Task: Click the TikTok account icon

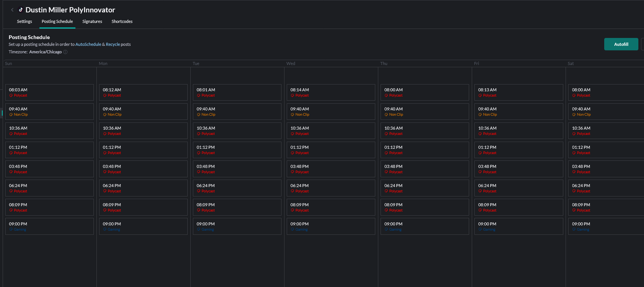Action: [21, 10]
